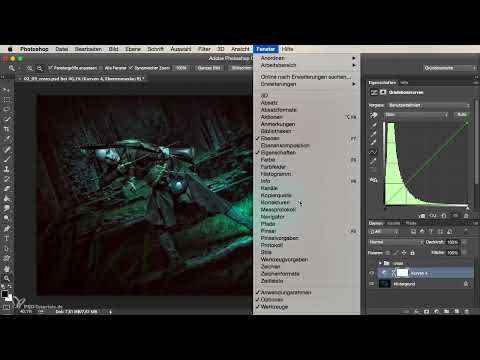Image resolution: width=480 pixels, height=360 pixels.
Task: Click the black point slider under curve
Action: (x=385, y=208)
